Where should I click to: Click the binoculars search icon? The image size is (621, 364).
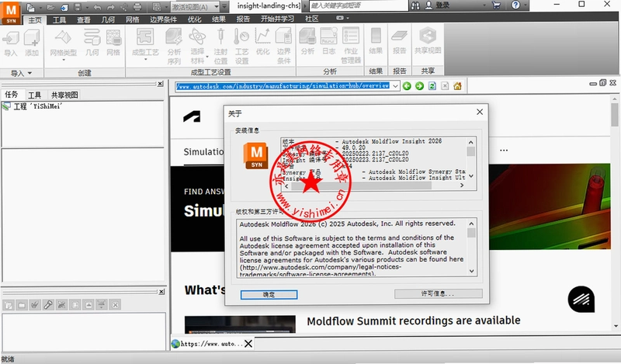coord(415,5)
